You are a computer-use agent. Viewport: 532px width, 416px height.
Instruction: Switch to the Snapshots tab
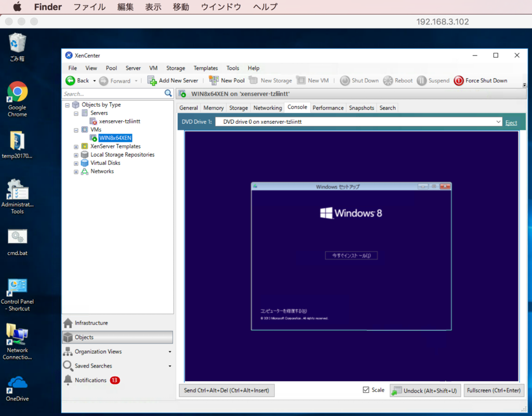362,108
